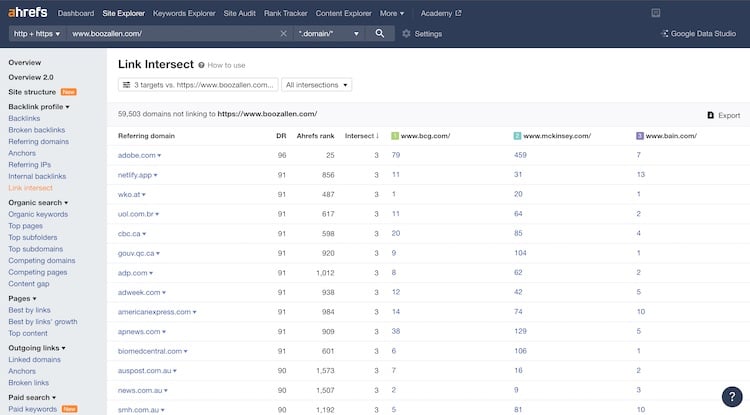Viewport: 750px width, 415px height.
Task: Expand the adobe.com domain dropdown
Action: coord(159,156)
